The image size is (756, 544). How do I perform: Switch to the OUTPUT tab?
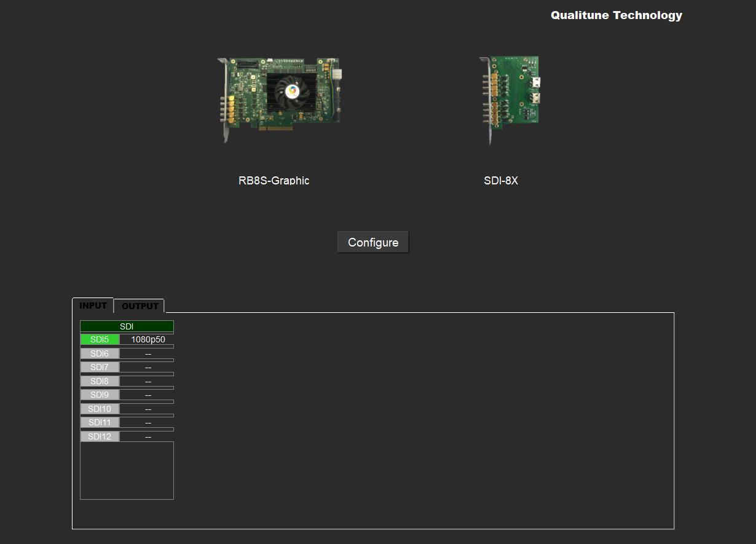(140, 306)
